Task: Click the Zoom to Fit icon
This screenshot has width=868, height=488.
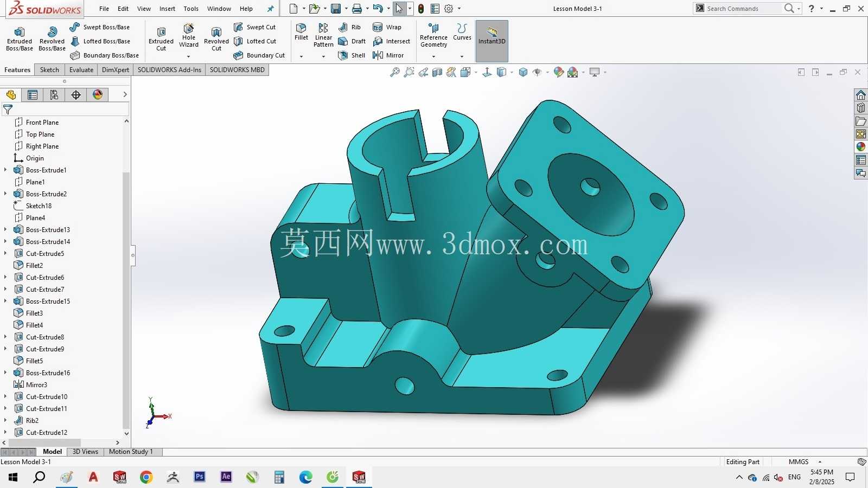Action: click(395, 72)
